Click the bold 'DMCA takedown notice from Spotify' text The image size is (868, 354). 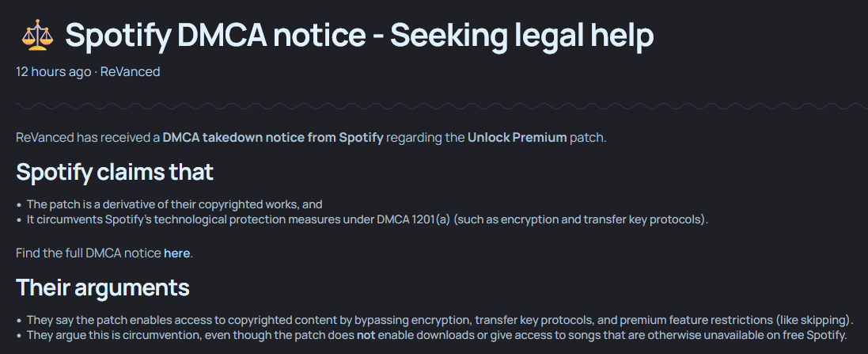[273, 138]
